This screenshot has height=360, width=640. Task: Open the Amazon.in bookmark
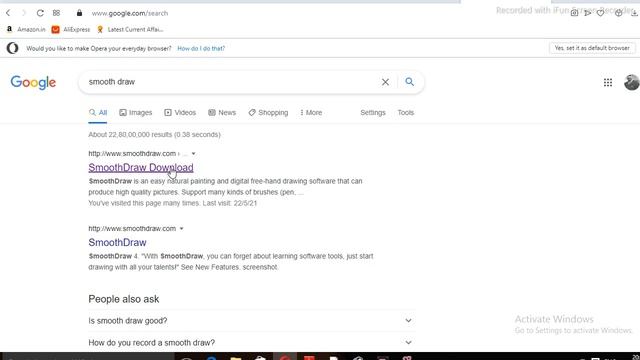coord(26,29)
